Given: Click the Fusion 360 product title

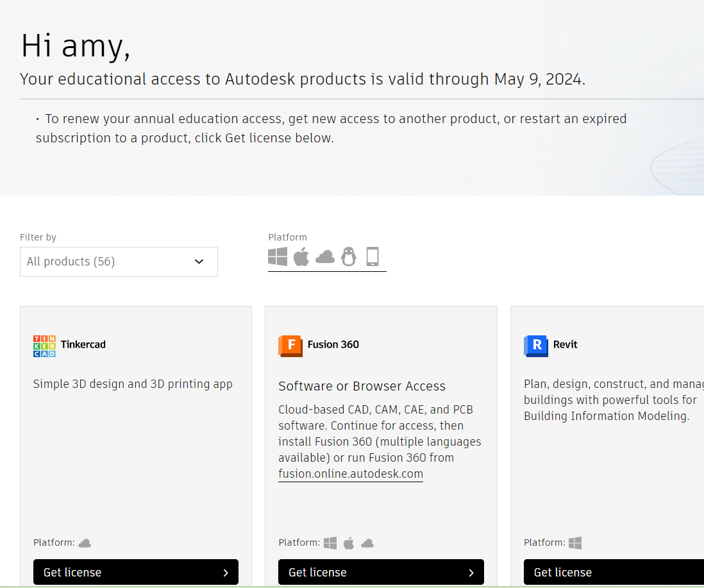Looking at the screenshot, I should pyautogui.click(x=333, y=344).
